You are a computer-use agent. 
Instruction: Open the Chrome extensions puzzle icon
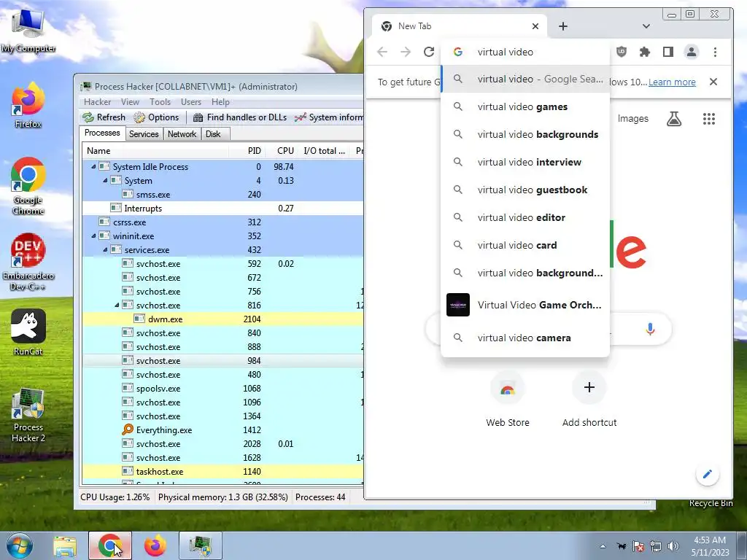pos(645,52)
